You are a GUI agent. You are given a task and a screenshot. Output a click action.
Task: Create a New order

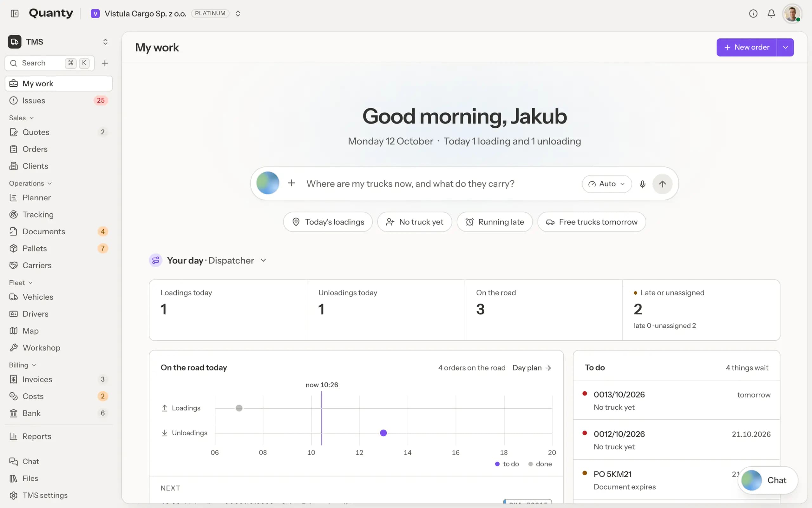coord(747,47)
